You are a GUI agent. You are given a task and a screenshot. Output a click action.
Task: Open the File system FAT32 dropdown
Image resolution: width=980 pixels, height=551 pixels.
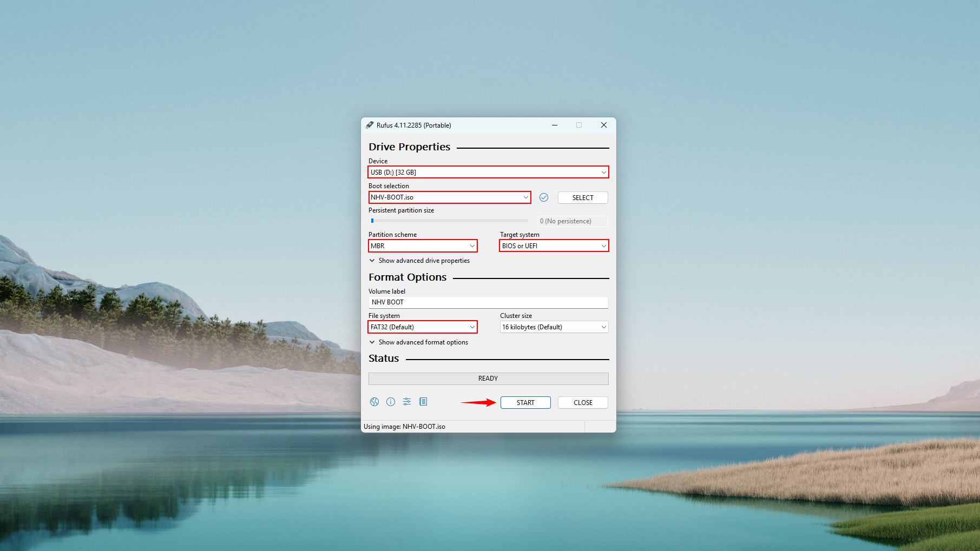pos(423,327)
